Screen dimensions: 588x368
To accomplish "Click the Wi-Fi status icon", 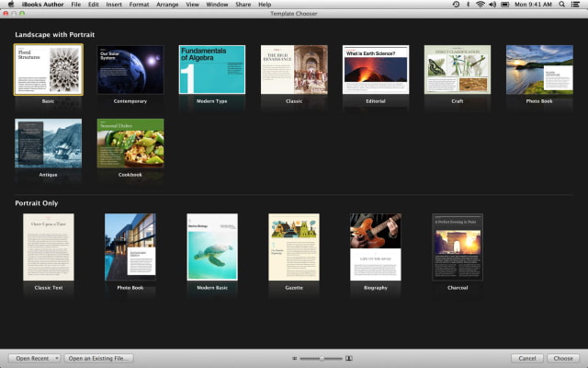I will click(x=480, y=5).
